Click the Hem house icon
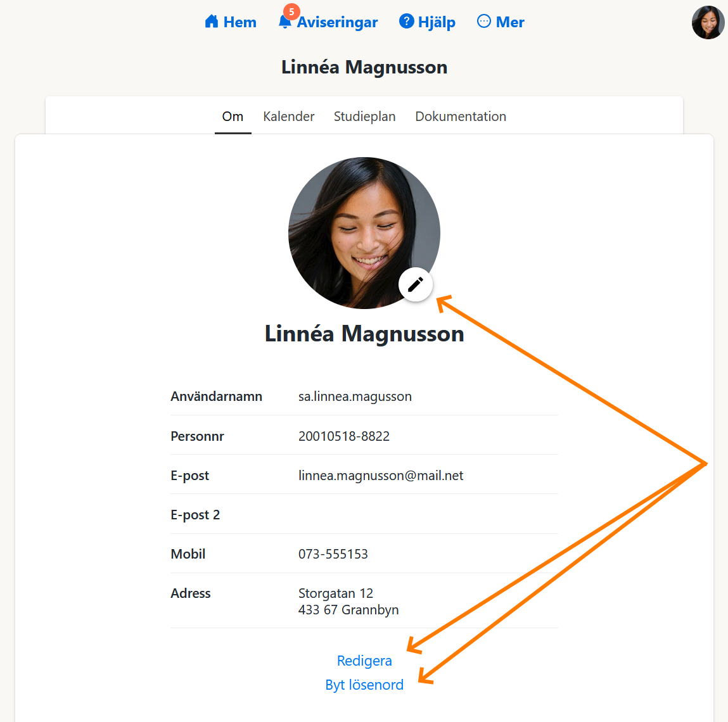The width and height of the screenshot is (728, 722). click(x=210, y=21)
